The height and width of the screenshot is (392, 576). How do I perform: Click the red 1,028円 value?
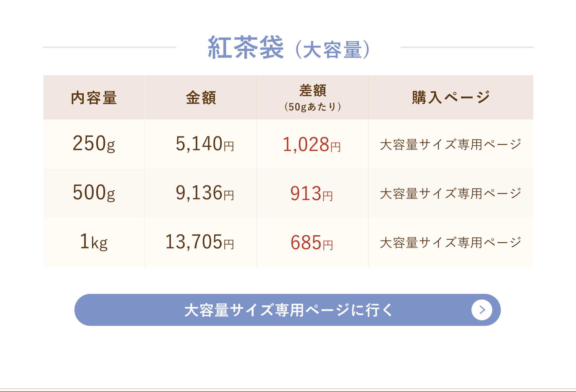pyautogui.click(x=311, y=144)
